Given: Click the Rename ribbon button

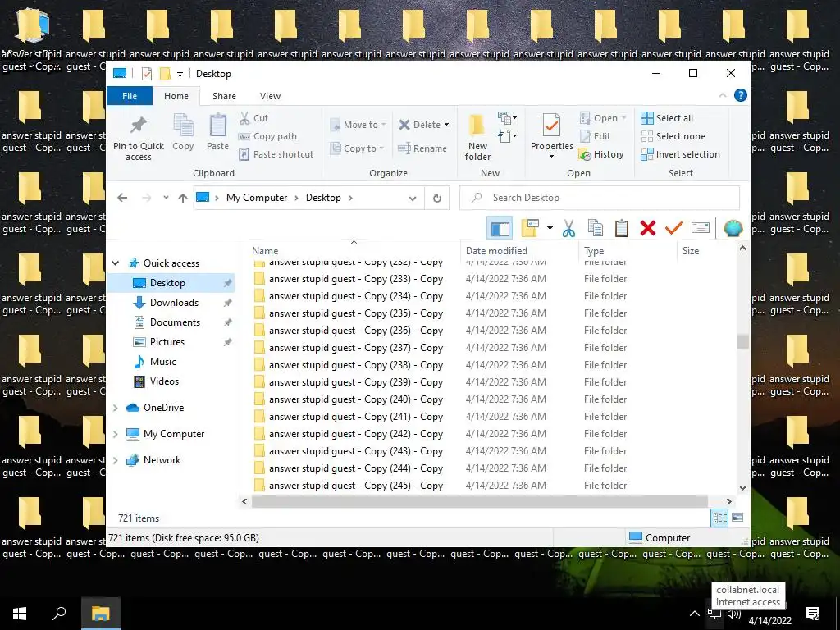Looking at the screenshot, I should (422, 148).
